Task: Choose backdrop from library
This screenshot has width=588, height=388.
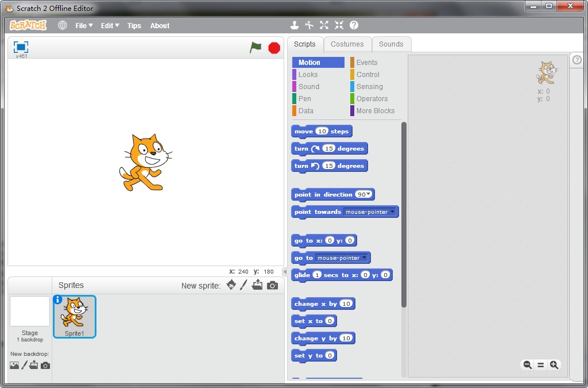Action: (14, 365)
